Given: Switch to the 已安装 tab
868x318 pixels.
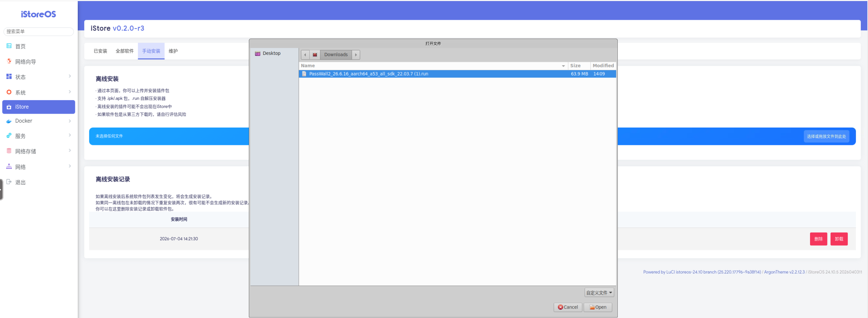Looking at the screenshot, I should click(100, 51).
